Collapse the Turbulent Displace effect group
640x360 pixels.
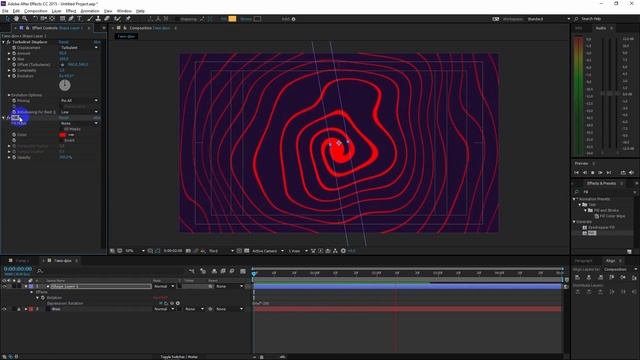(4, 42)
